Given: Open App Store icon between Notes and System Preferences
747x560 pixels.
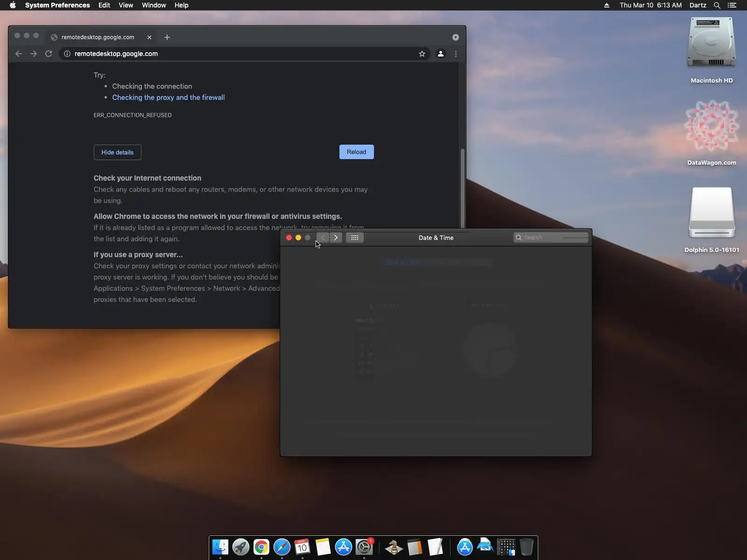Looking at the screenshot, I should (344, 547).
